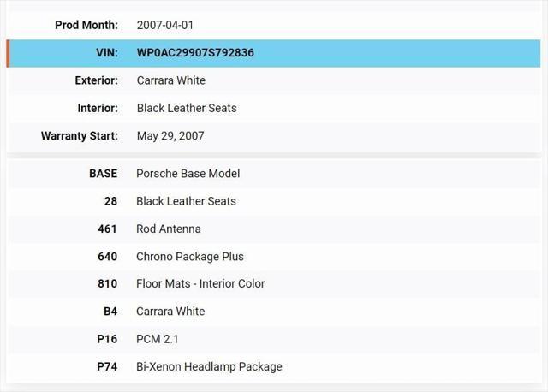
Task: Click option code P16
Action: pos(107,339)
